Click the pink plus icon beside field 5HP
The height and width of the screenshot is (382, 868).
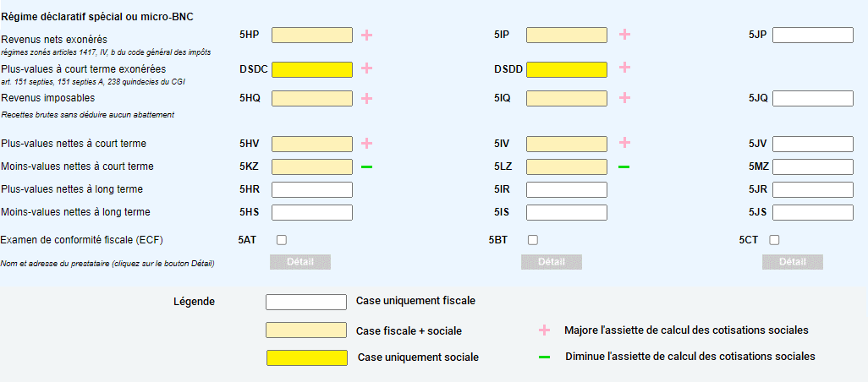(367, 35)
